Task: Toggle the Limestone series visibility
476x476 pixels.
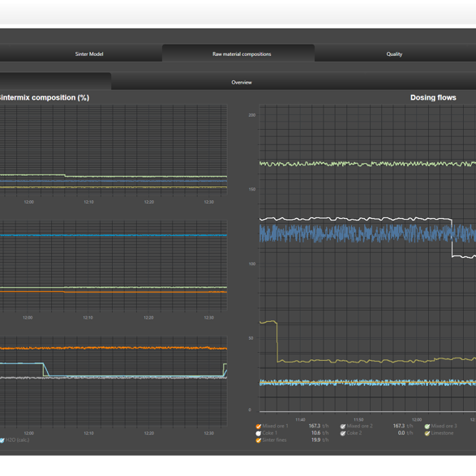Action: [x=427, y=433]
